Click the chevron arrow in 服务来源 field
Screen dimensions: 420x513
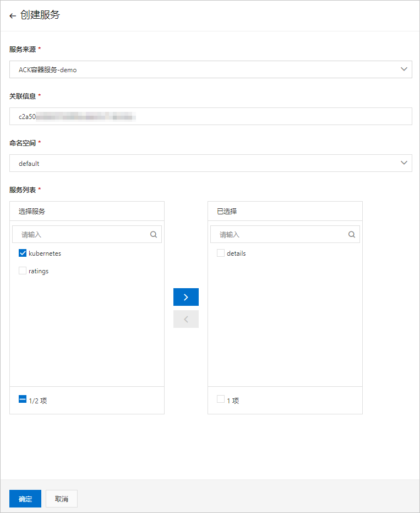click(404, 69)
